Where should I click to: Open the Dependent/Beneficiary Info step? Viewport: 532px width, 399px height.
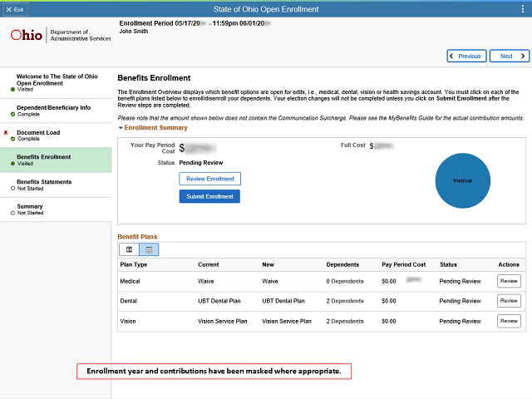click(x=53, y=108)
